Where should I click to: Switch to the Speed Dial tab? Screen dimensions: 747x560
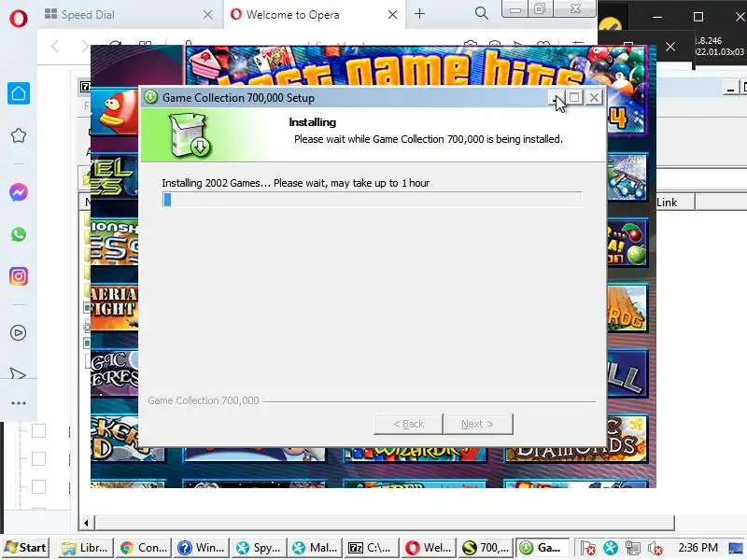129,15
